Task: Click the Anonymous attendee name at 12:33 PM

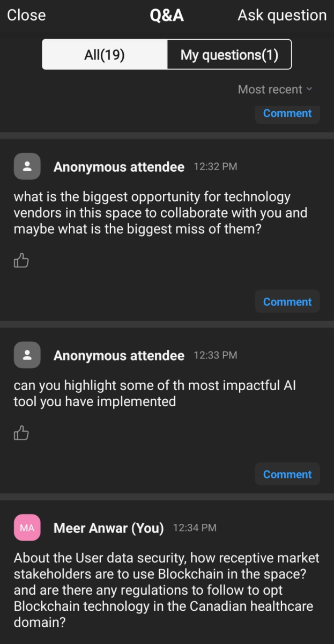Action: 119,355
